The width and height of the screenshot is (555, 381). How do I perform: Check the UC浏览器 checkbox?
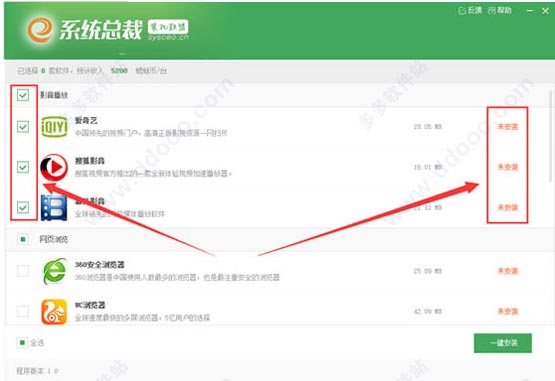[x=23, y=311]
